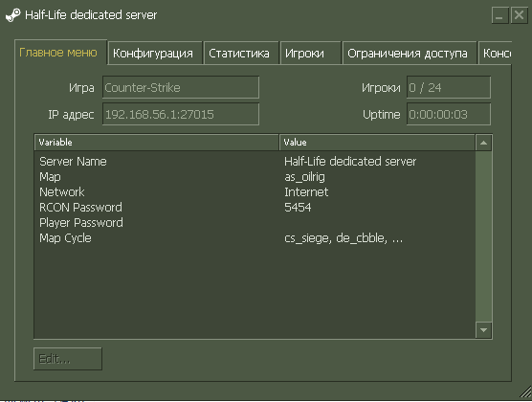Click the scroll up arrow of variable list

[x=483, y=143]
